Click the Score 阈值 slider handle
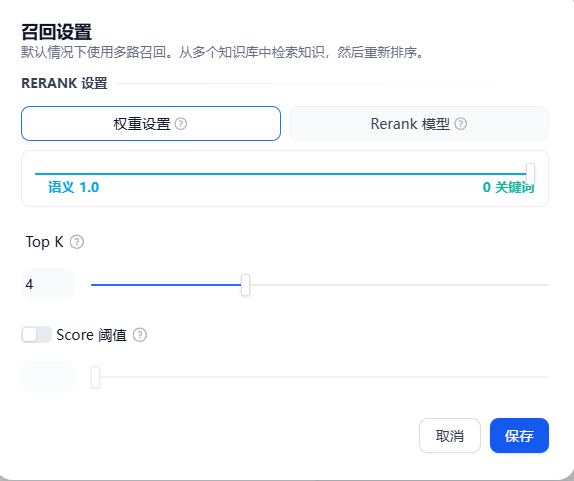The height and width of the screenshot is (481, 574). [95, 376]
